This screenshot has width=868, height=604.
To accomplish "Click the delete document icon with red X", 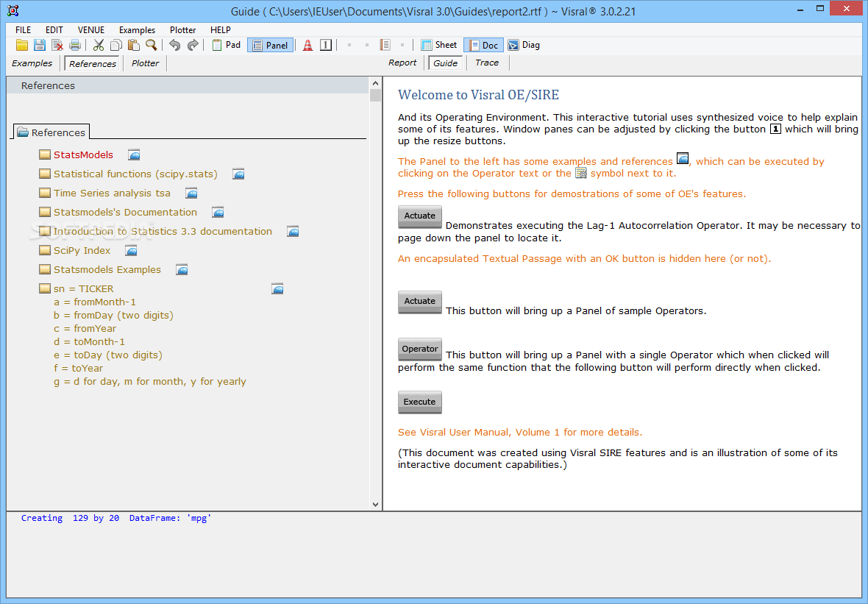I will pyautogui.click(x=57, y=46).
